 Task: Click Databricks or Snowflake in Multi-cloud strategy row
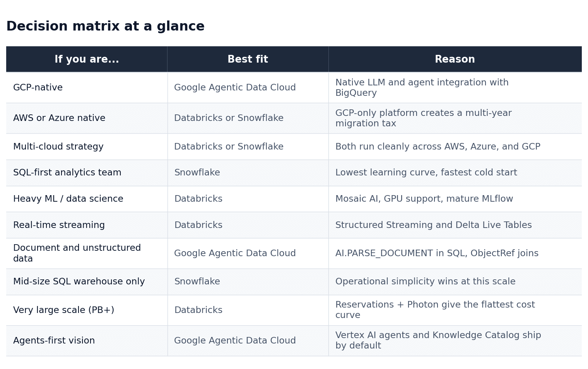tap(229, 147)
